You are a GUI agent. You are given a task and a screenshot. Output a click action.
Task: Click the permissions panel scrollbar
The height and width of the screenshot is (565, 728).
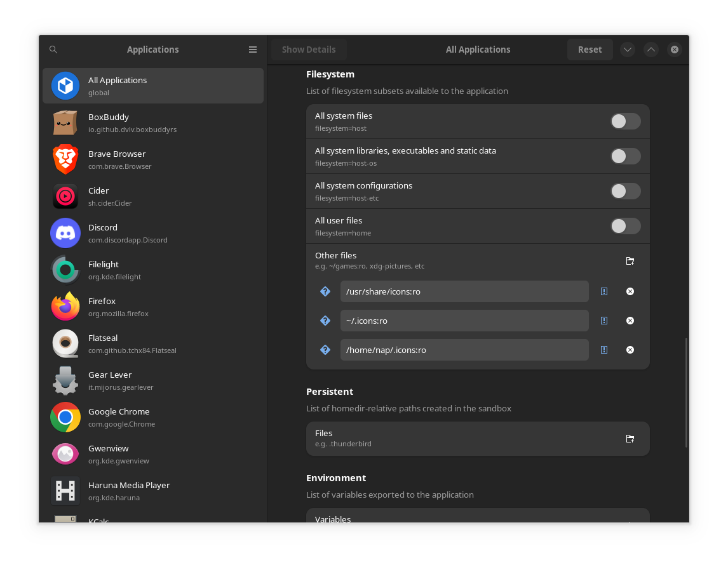pyautogui.click(x=686, y=392)
